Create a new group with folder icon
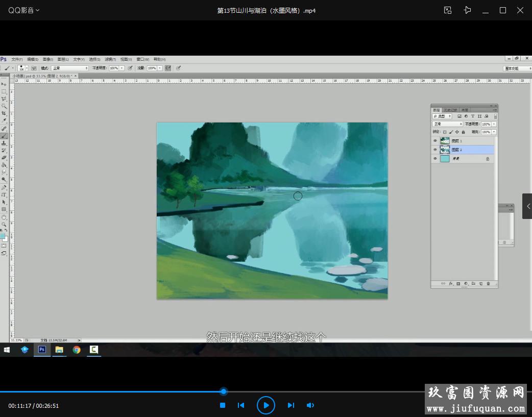The image size is (532, 417). point(473,283)
